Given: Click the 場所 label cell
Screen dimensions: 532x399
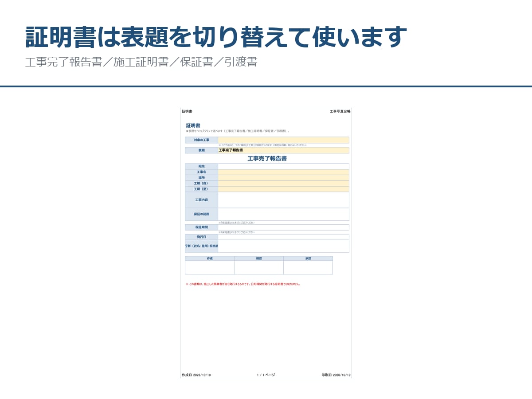Looking at the screenshot, I should point(201,178).
